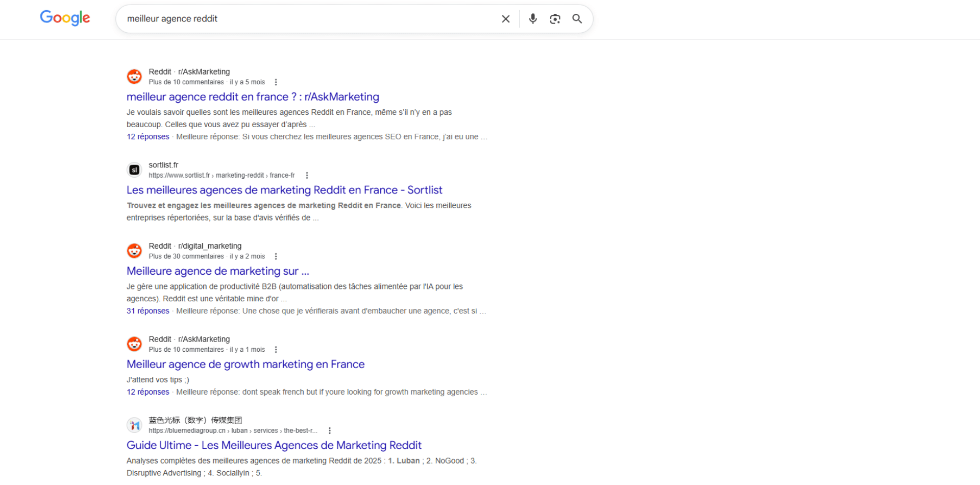980x485 pixels.
Task: Click 'Plus de 30 commentaires' text
Action: pos(186,256)
